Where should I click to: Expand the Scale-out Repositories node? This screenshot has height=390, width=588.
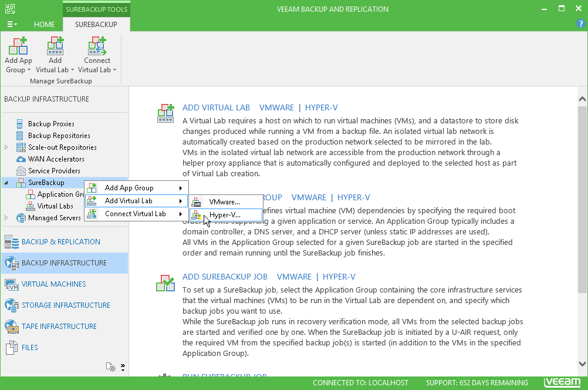6,147
